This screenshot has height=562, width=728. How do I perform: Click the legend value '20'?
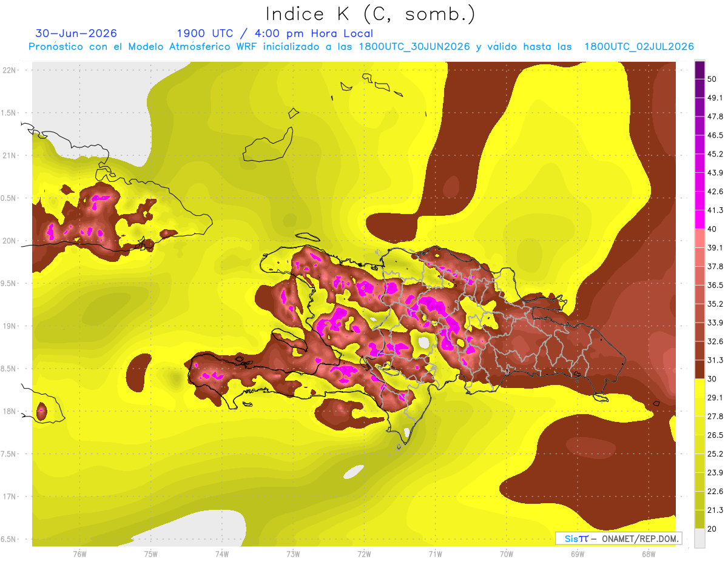pos(712,529)
